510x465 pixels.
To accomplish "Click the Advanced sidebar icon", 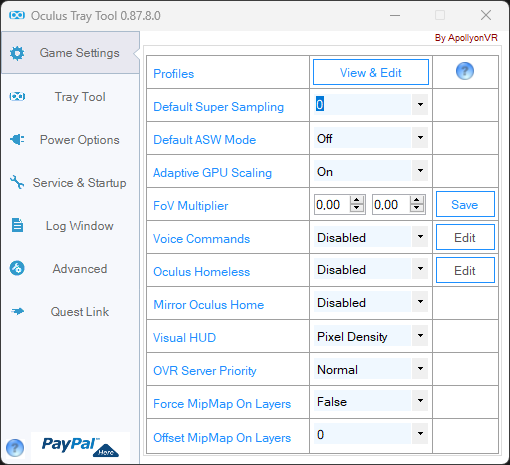I will coord(17,268).
